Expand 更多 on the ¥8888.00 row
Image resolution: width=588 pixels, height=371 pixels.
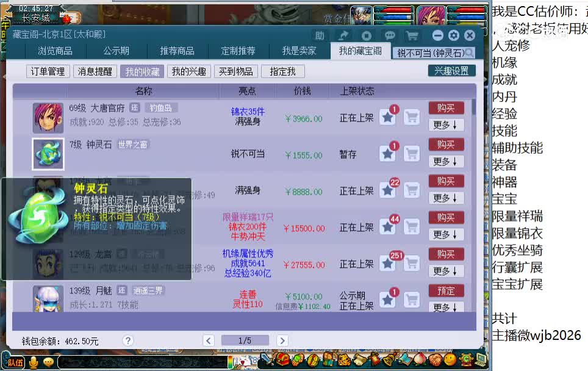pos(446,198)
